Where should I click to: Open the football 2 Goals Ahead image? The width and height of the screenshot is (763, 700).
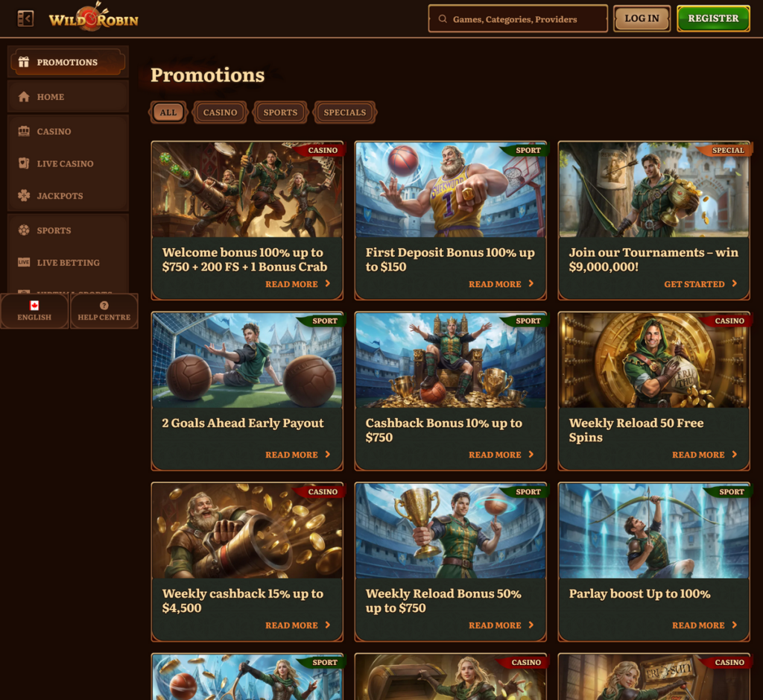[247, 360]
